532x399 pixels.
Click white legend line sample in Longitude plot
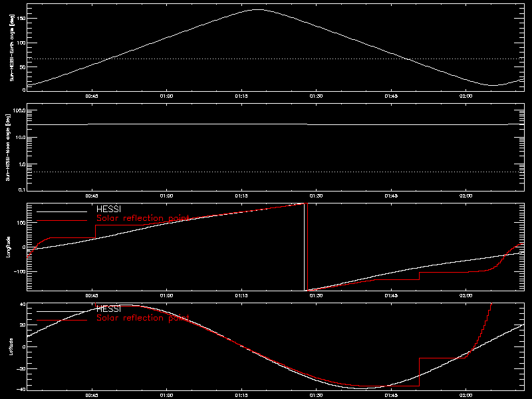62,211
